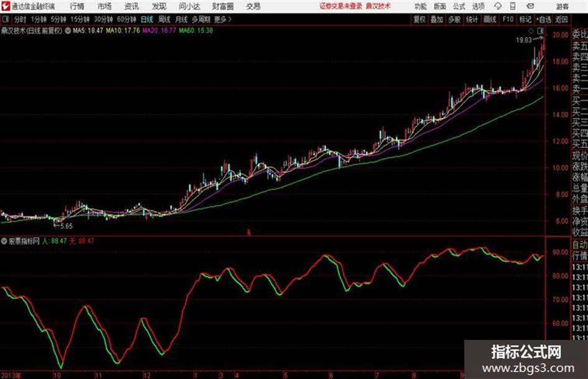The image size is (588, 379).
Task: Expand the dropdown circle beside 股票指标网 indicator
Action: [x=4, y=241]
